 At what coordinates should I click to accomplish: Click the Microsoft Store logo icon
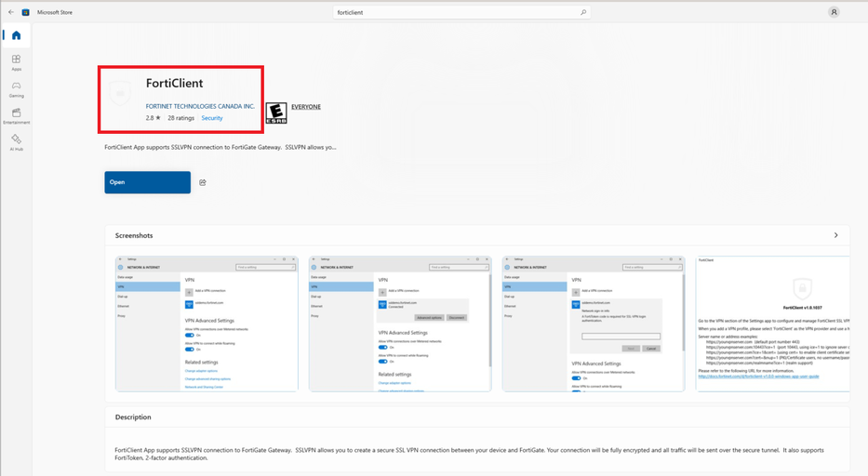tap(25, 12)
